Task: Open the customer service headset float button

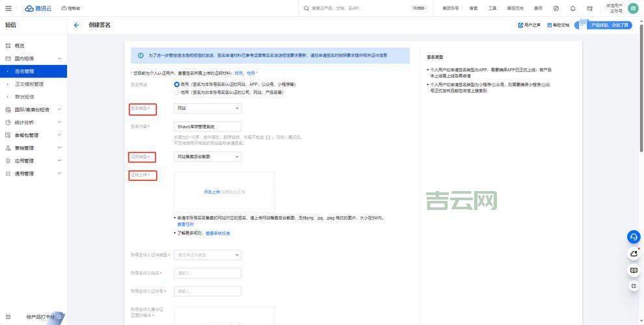Action: 634,237
